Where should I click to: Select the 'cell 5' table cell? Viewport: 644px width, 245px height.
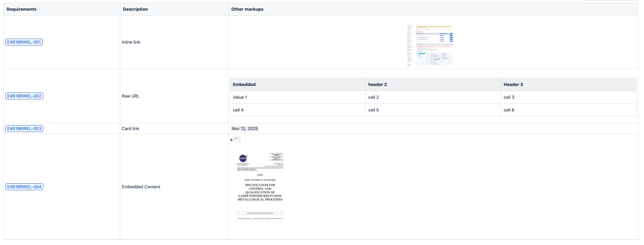point(373,110)
